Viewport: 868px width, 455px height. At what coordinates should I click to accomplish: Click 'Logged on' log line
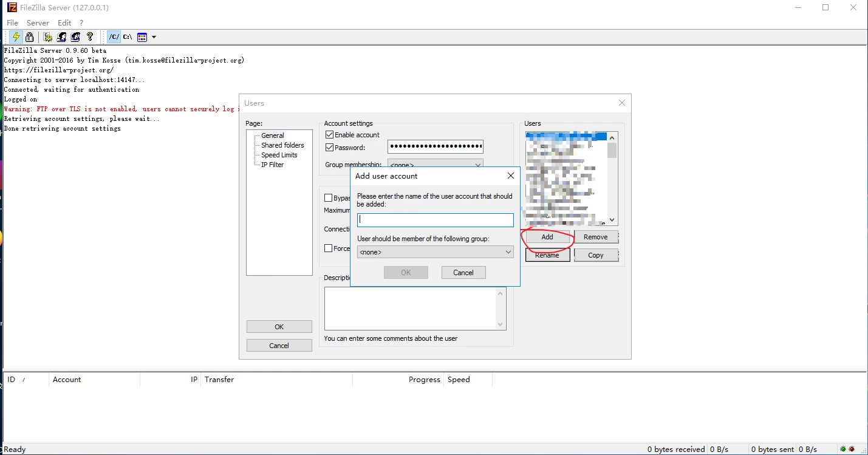[x=21, y=100]
